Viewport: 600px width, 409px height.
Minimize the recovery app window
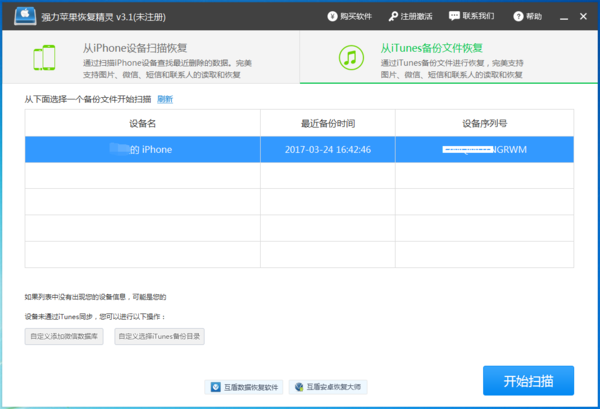coord(564,17)
